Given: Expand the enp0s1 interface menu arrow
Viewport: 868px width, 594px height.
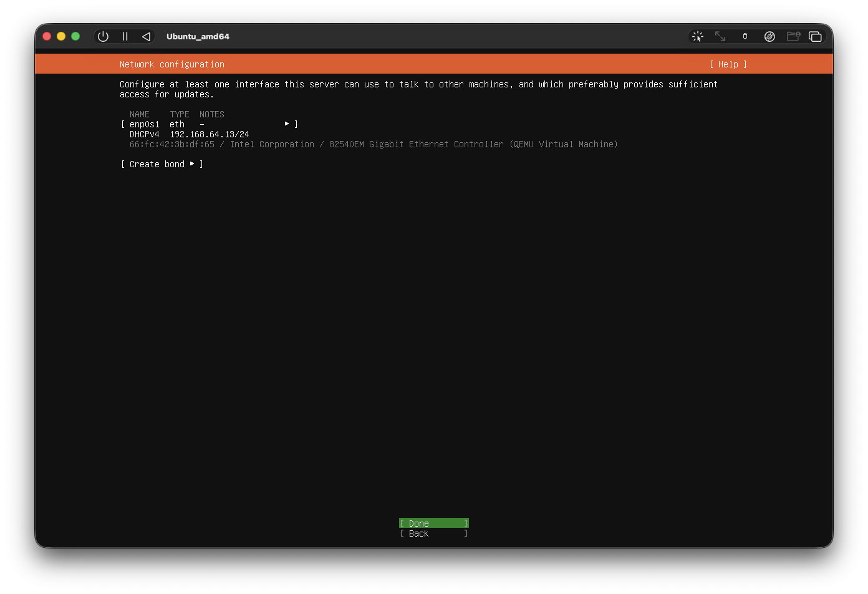Looking at the screenshot, I should 287,124.
